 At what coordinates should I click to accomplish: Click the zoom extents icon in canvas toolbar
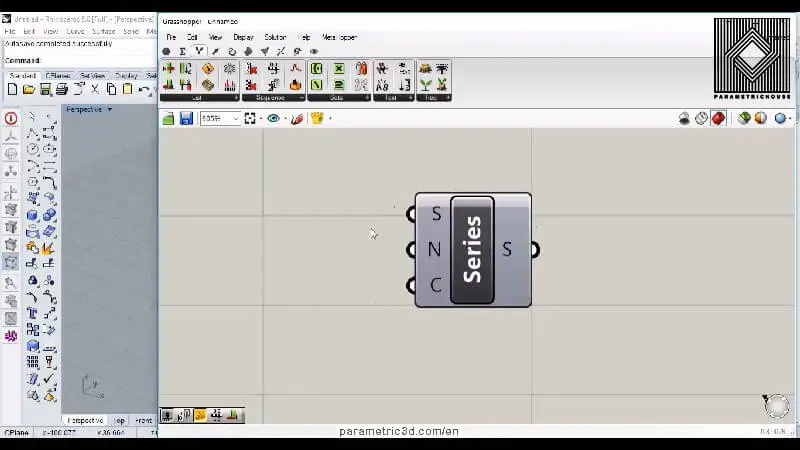pyautogui.click(x=250, y=118)
